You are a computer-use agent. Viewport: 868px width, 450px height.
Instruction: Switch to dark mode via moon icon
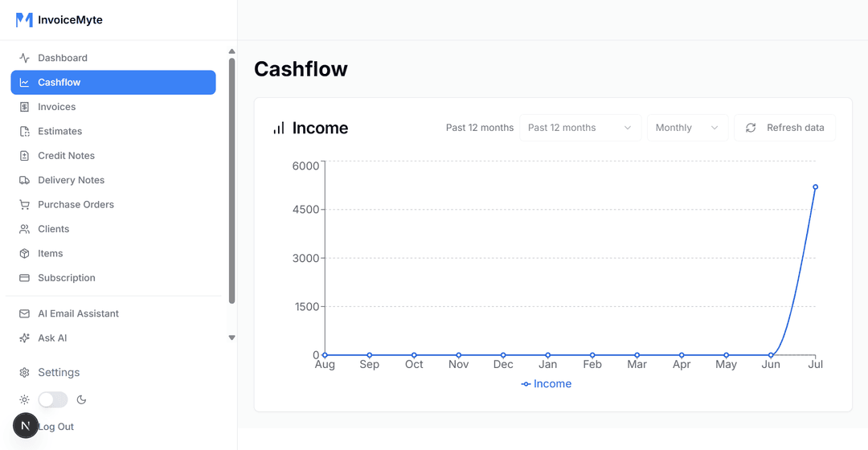tap(81, 399)
